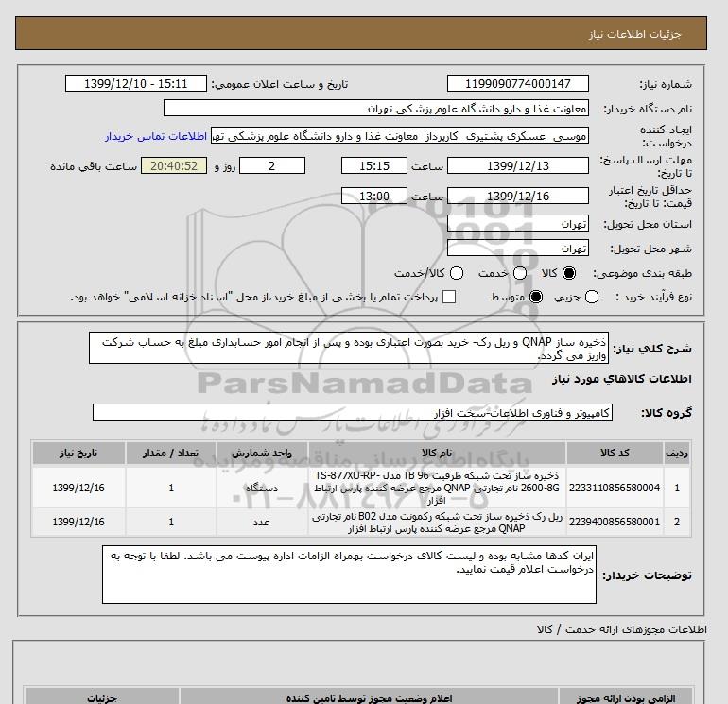Viewport: 728px width, 704px height.
Task: Select the کالا radio button
Action: pyautogui.click(x=569, y=273)
